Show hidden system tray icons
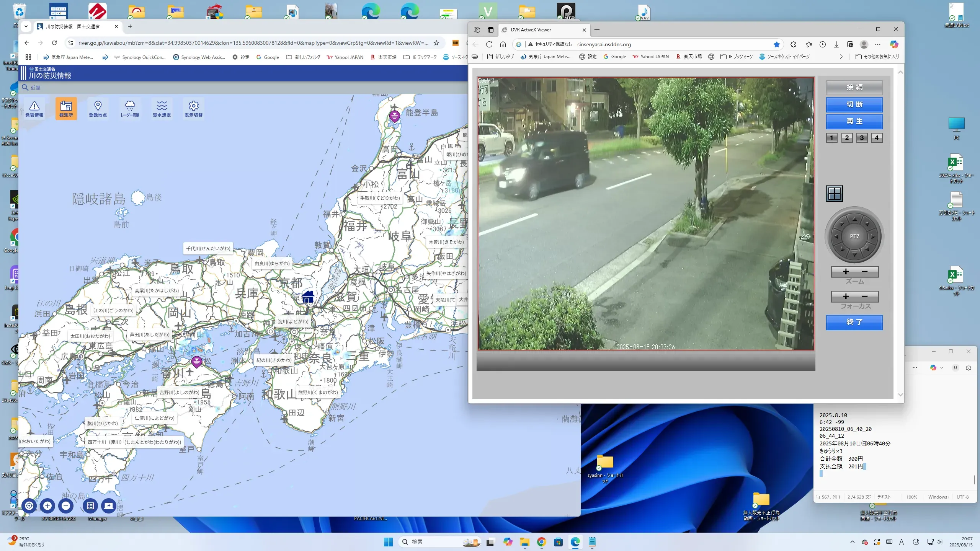 [852, 542]
